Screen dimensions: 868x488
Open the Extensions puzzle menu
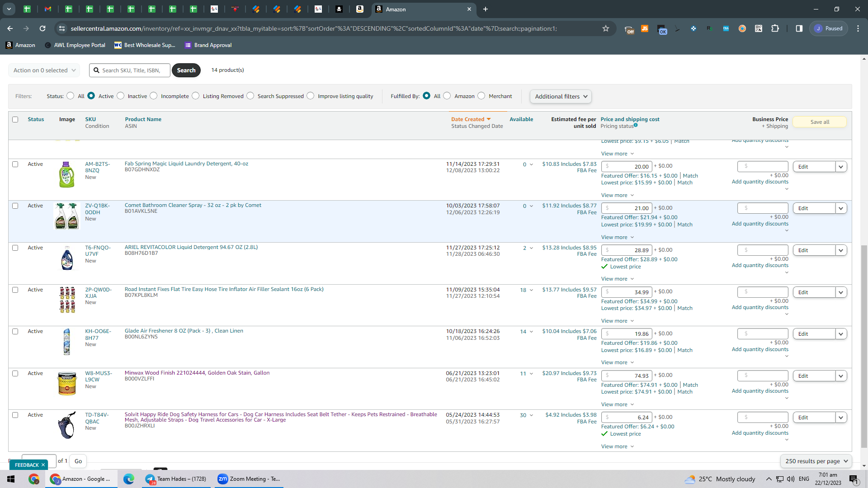775,28
